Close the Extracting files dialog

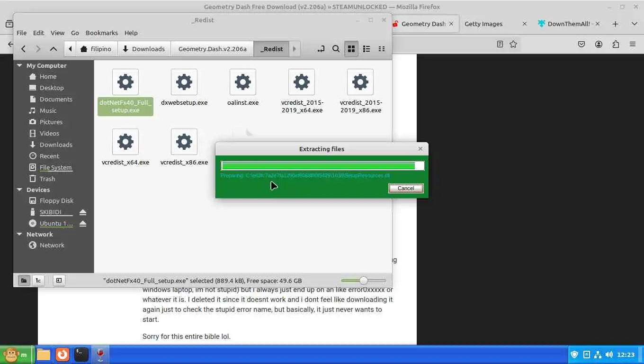(x=420, y=149)
